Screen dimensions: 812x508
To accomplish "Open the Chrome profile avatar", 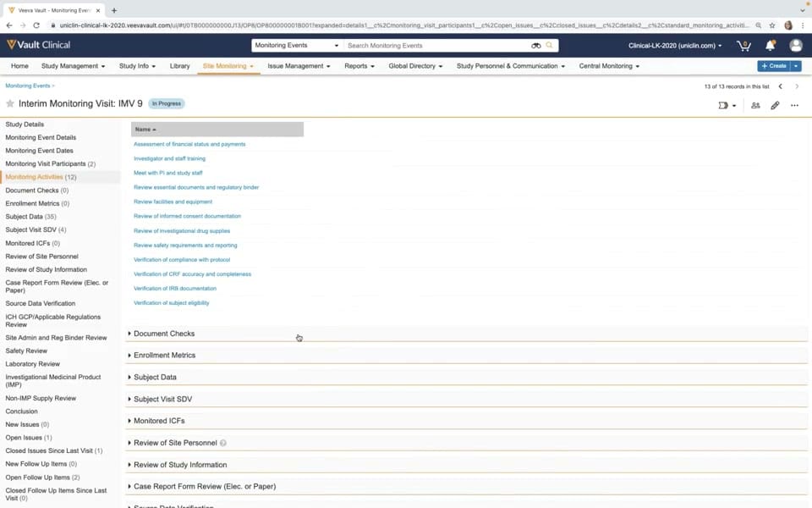I will (x=788, y=25).
